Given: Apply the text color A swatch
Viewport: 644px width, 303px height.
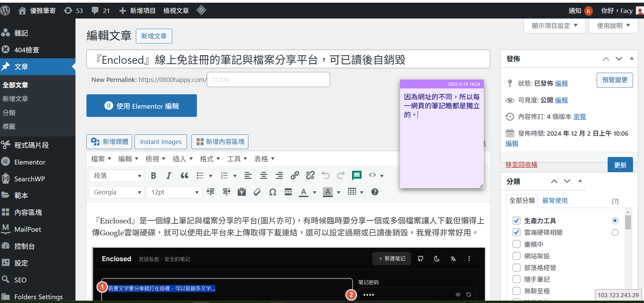Looking at the screenshot, I should tap(304, 192).
